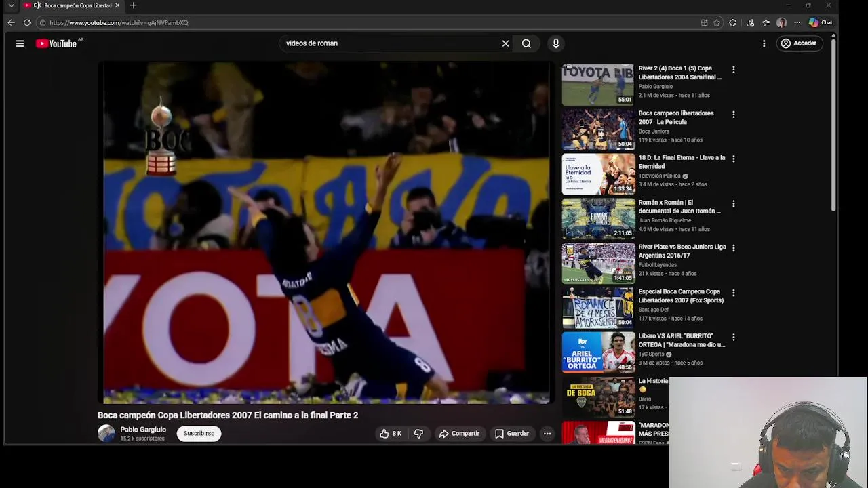Open more actions menu beside Guardar
868x488 pixels.
tap(547, 434)
